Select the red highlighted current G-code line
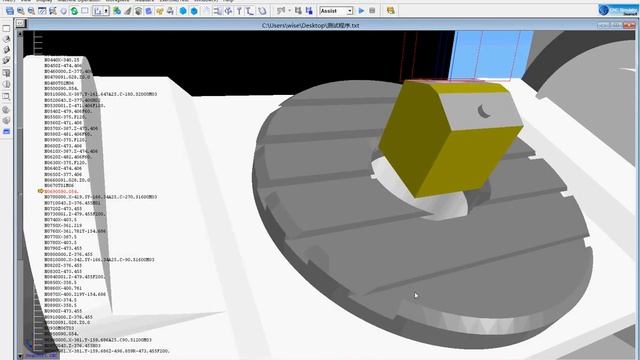 (61, 191)
